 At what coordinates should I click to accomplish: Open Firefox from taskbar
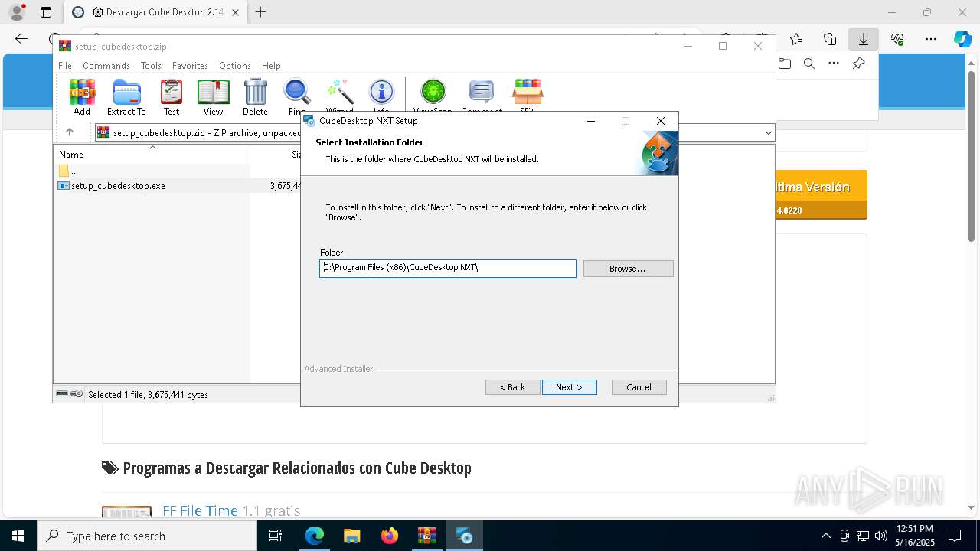[390, 536]
